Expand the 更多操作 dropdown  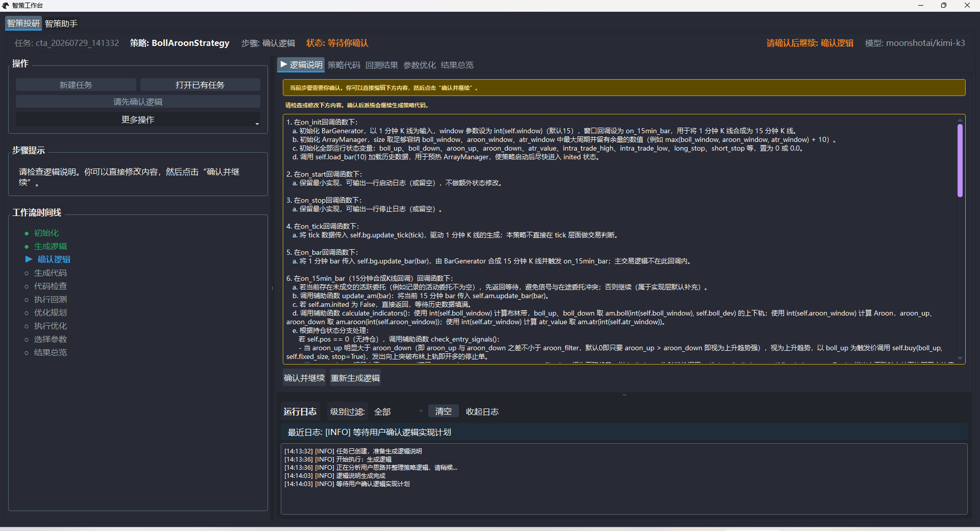[x=138, y=119]
